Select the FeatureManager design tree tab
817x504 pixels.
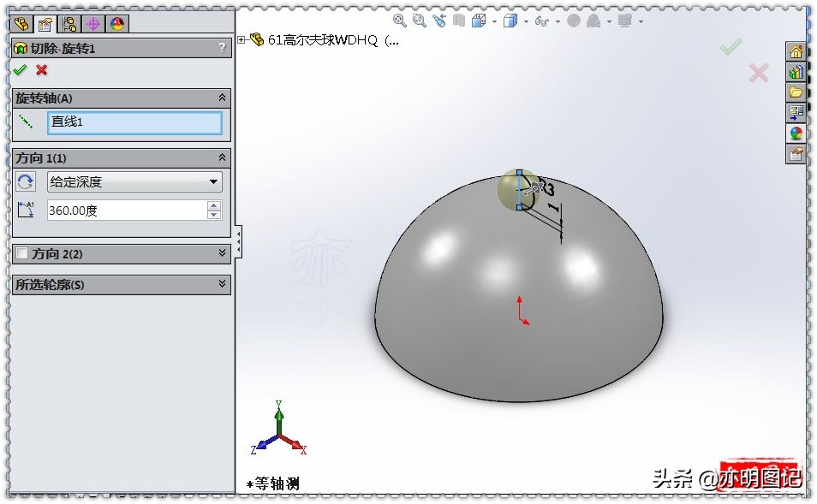click(x=21, y=24)
